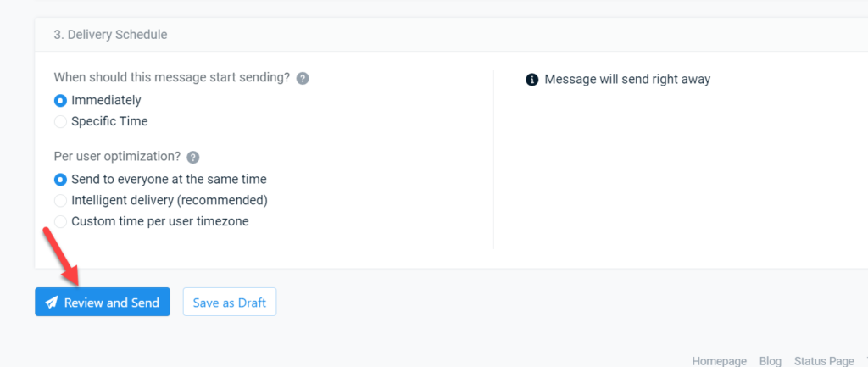Pick Custom time per user timezone
The width and height of the screenshot is (868, 367).
click(60, 221)
